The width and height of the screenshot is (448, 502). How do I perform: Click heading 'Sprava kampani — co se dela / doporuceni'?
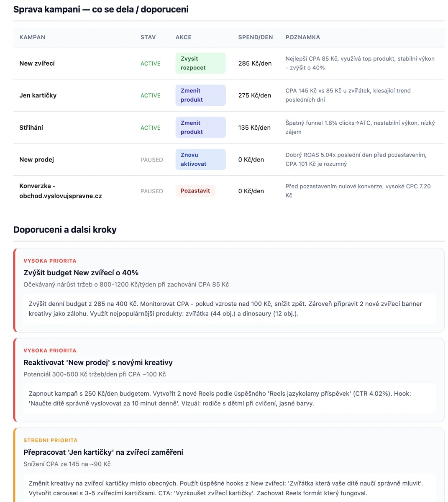point(101,9)
